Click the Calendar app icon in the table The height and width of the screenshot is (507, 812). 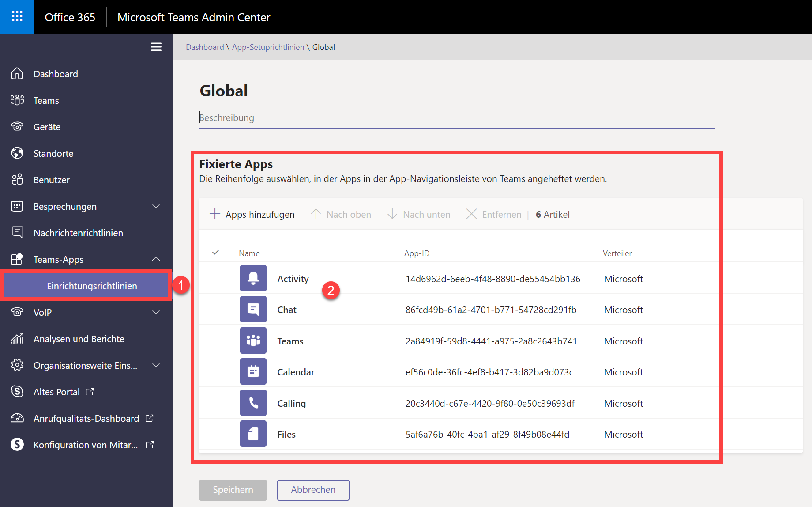253,371
